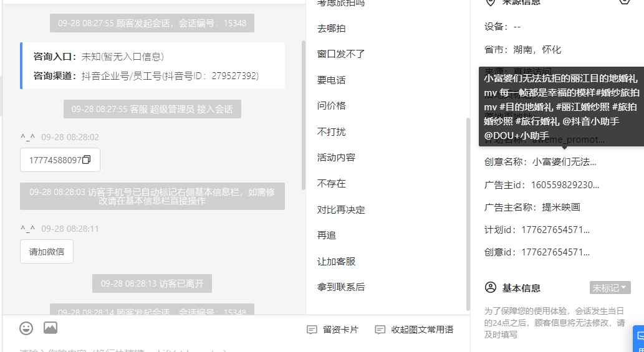
Task: Click the 设备 entry
Action: 502,27
